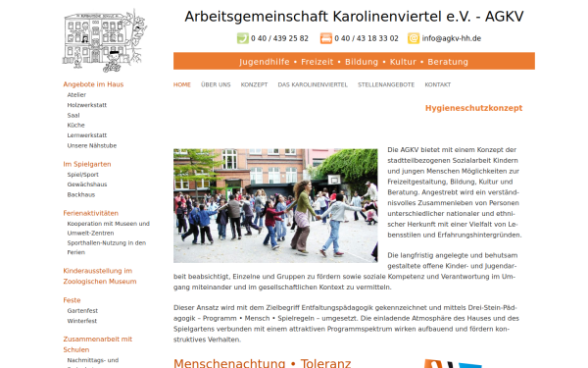Open Zusammenarbeit mit Schulen section
Screen dimensions: 588x368
point(97,344)
